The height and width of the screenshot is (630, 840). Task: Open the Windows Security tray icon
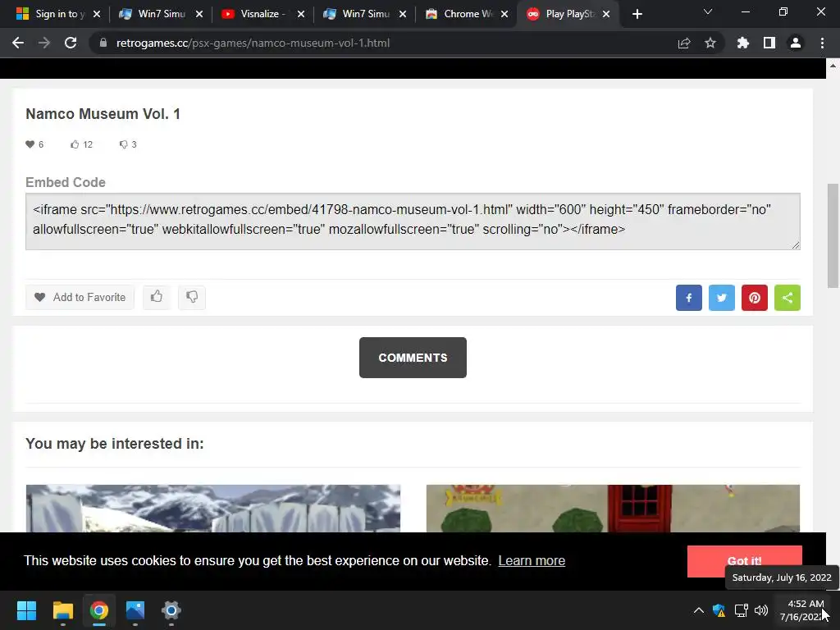coord(719,610)
